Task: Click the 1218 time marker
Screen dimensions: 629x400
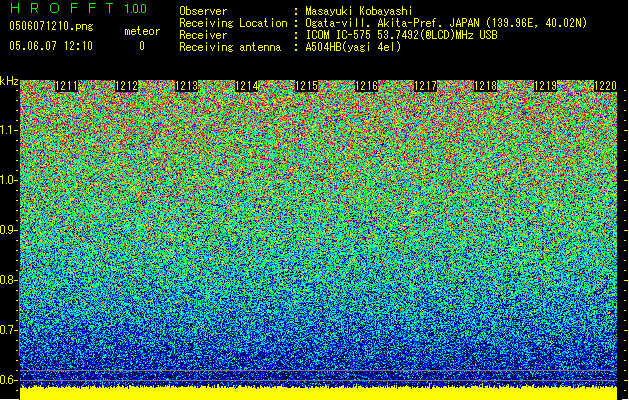Action: point(485,86)
